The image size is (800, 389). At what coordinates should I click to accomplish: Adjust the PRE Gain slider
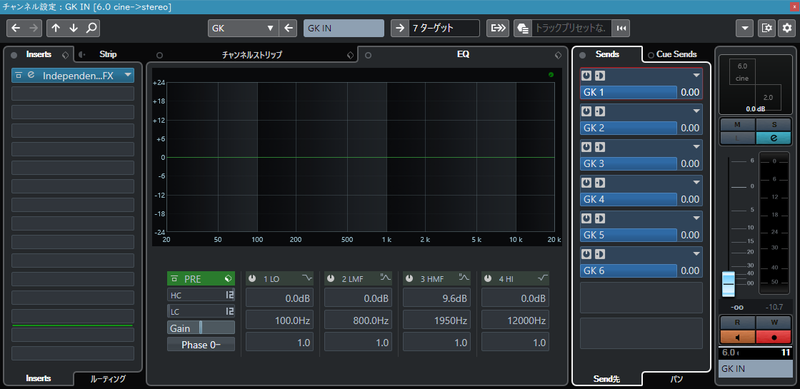pos(201,328)
